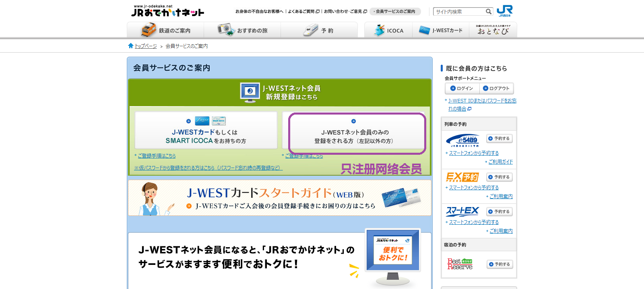
Task: Click the よくあるご質問 header link
Action: click(x=303, y=12)
